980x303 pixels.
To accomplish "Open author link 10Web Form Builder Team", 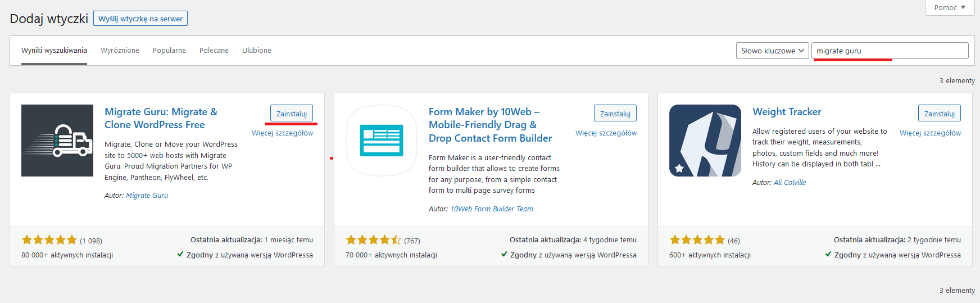I will pos(492,209).
